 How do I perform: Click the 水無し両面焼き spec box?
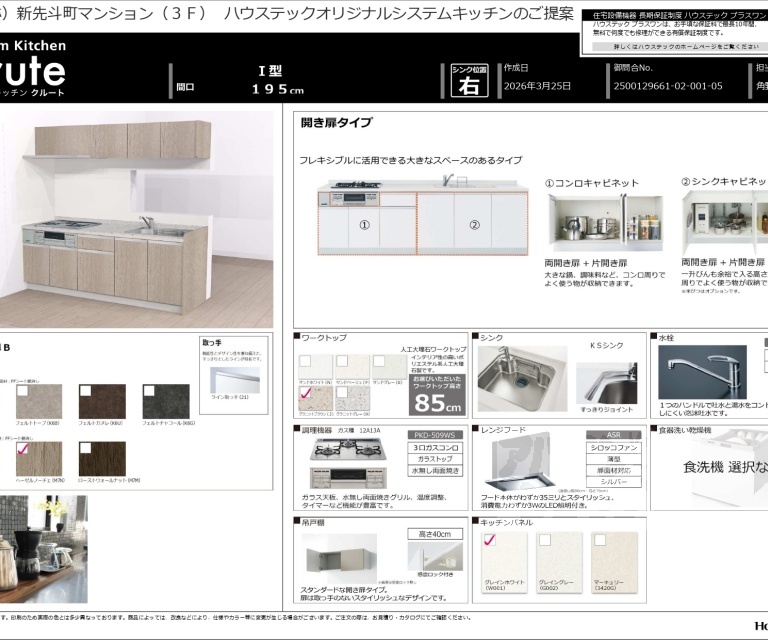click(x=435, y=471)
